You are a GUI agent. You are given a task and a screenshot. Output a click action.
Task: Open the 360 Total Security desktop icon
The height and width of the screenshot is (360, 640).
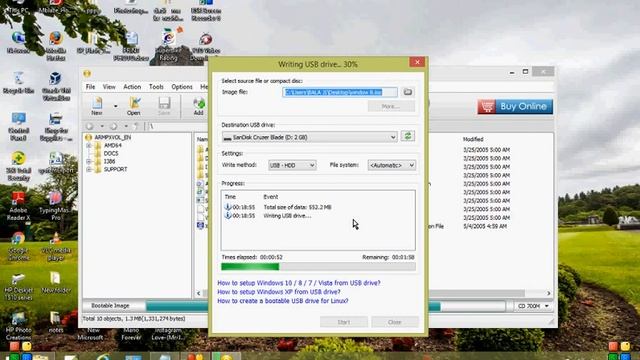18,166
